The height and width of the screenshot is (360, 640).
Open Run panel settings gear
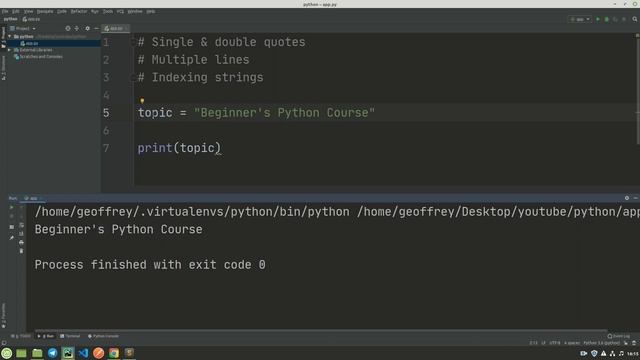627,198
